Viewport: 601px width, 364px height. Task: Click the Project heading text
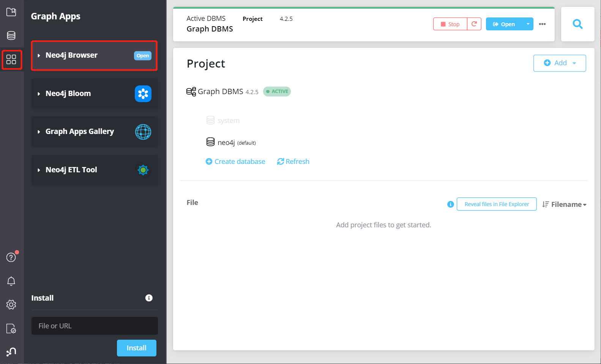coord(206,64)
